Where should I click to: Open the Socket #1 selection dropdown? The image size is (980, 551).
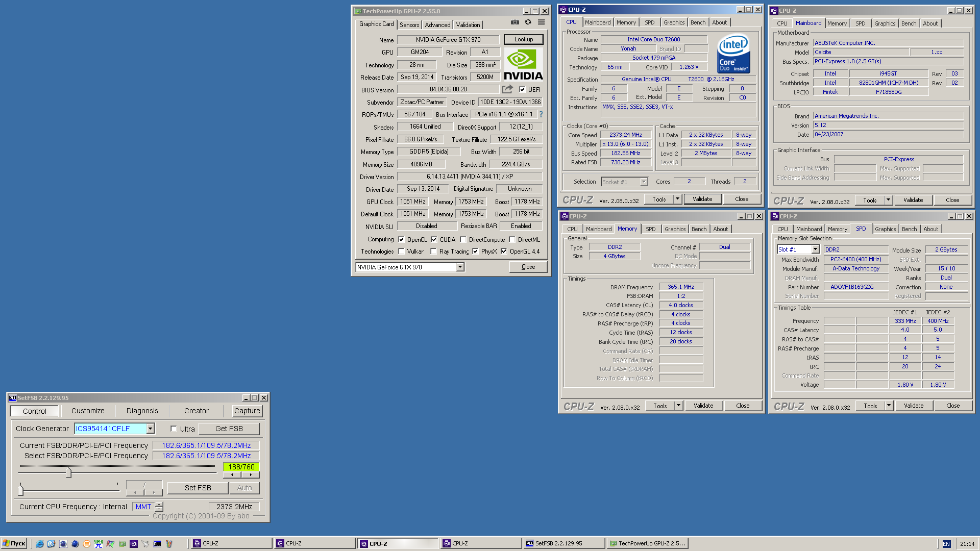coord(644,182)
